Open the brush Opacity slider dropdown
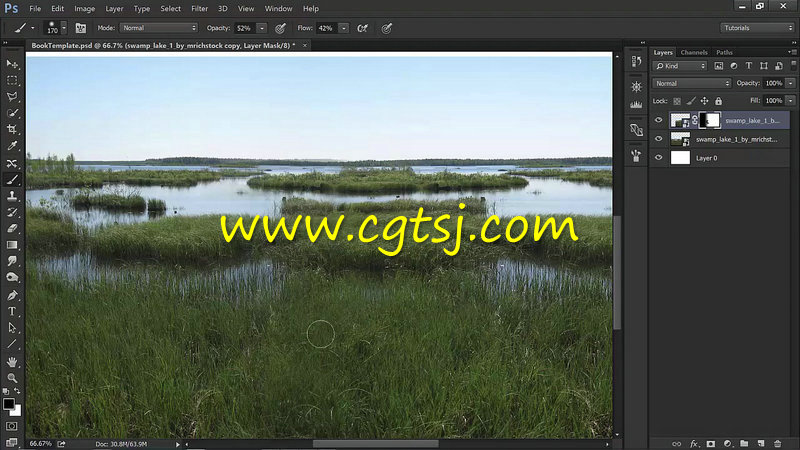 tap(262, 28)
